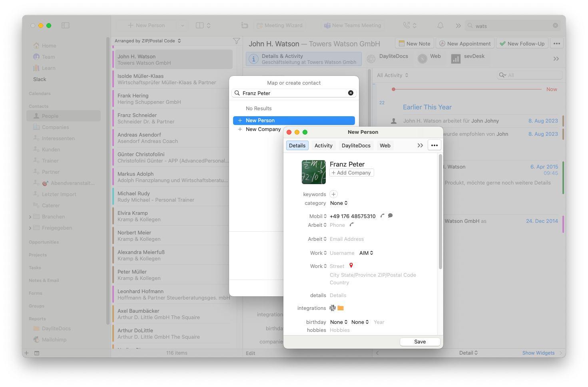588x387 pixels.
Task: Switch the split view layout in the toolbar
Action: 203,26
